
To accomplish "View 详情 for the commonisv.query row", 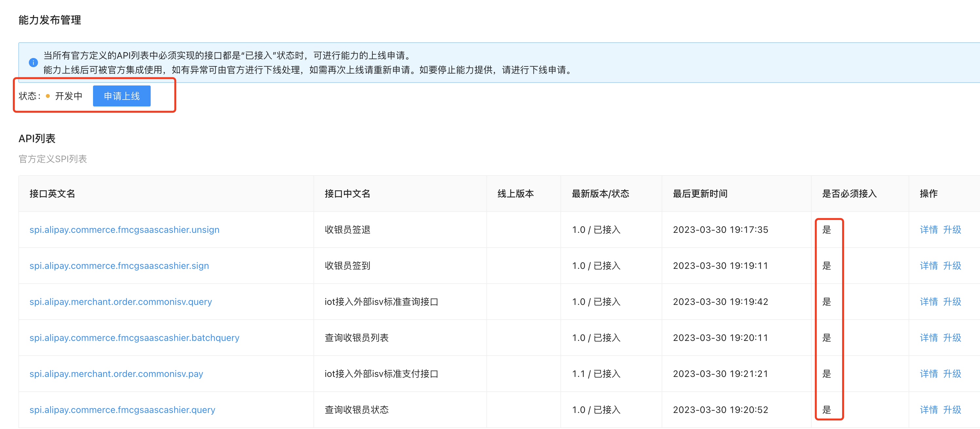I will click(929, 302).
